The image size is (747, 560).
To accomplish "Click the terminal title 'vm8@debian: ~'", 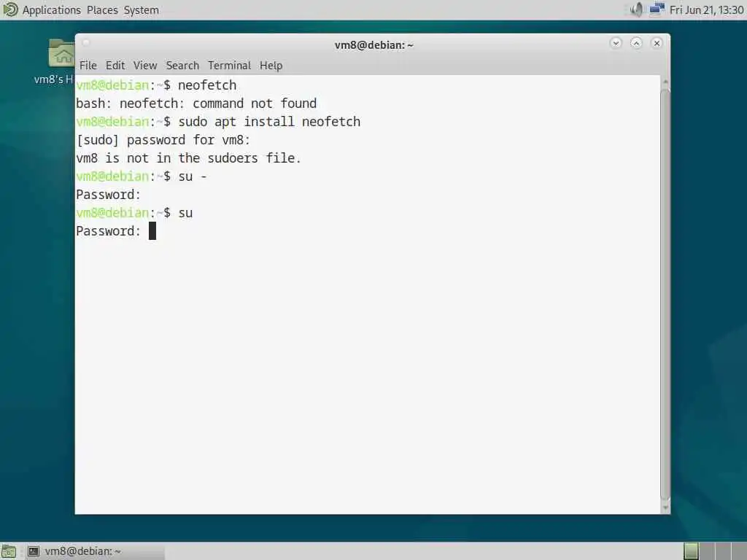I will [x=374, y=44].
